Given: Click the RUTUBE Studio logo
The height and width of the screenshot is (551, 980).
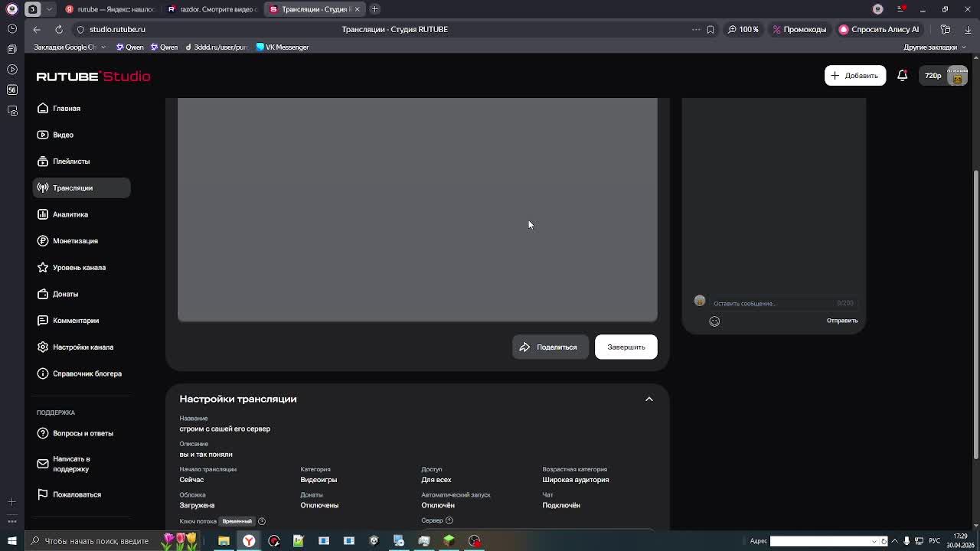Looking at the screenshot, I should coord(93,77).
